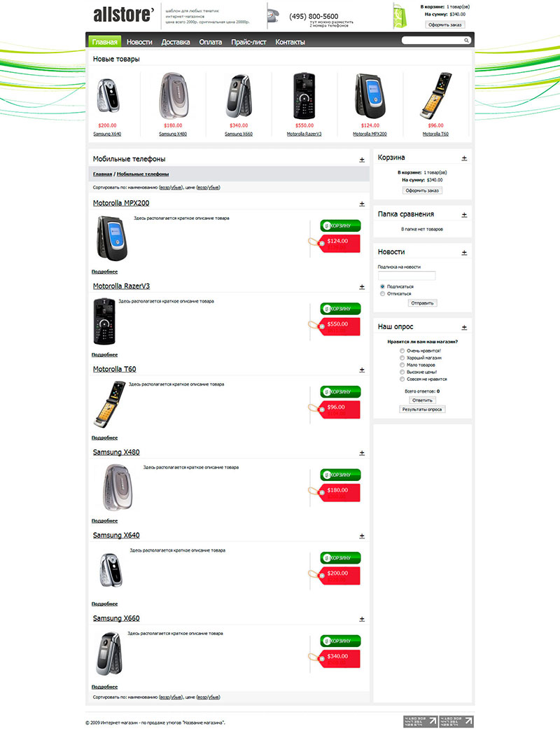Click Результаты опроса button

pyautogui.click(x=422, y=410)
